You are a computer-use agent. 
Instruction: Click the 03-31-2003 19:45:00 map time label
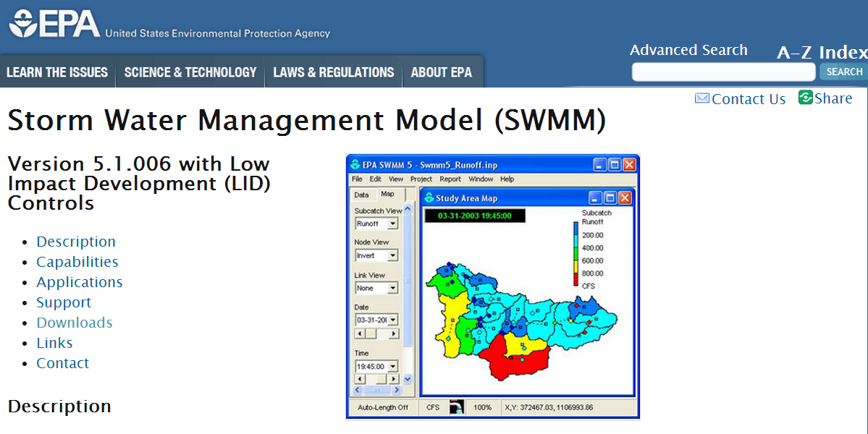474,216
